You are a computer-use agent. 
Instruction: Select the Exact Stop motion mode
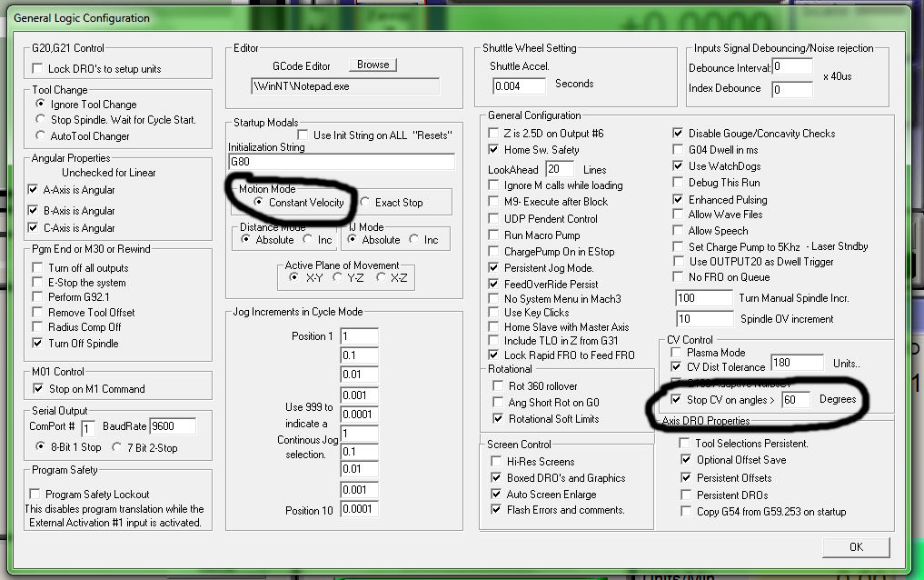click(x=365, y=203)
